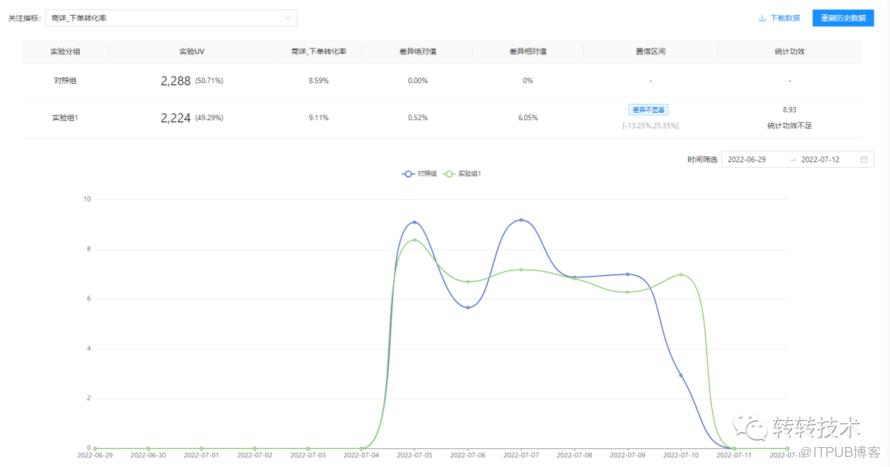Image resolution: width=890 pixels, height=467 pixels.
Task: Click the confidence interval range text
Action: (650, 125)
